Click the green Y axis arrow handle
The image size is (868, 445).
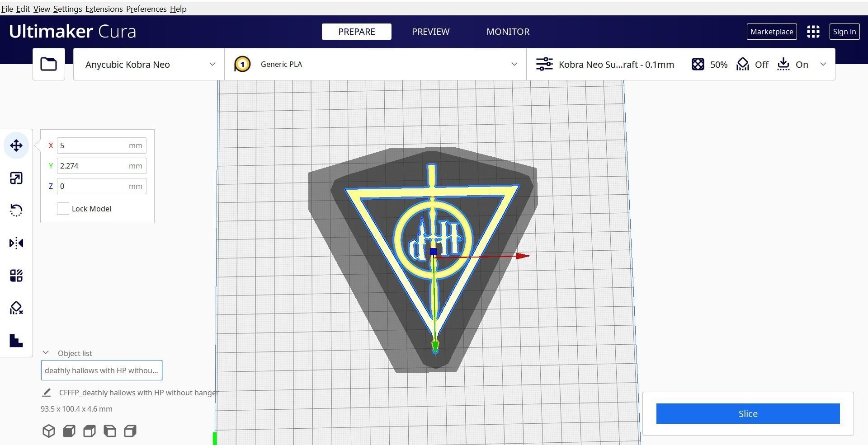point(435,347)
